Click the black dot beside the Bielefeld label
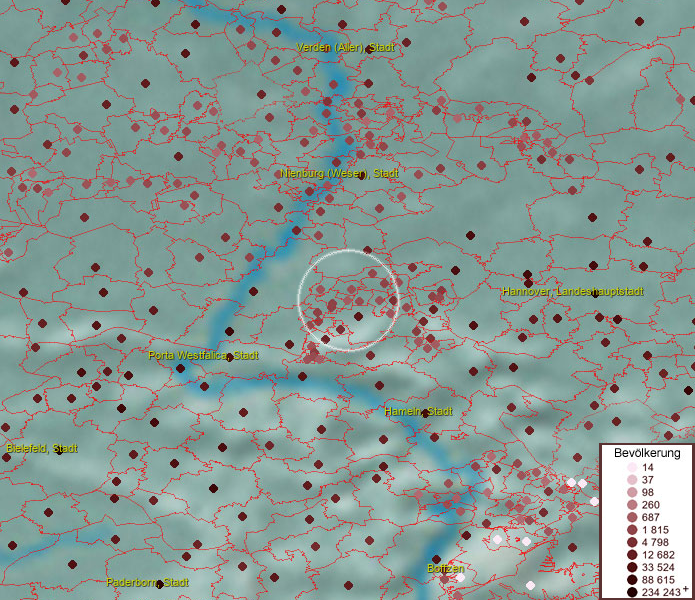Screen dimensions: 695x600 59,451
